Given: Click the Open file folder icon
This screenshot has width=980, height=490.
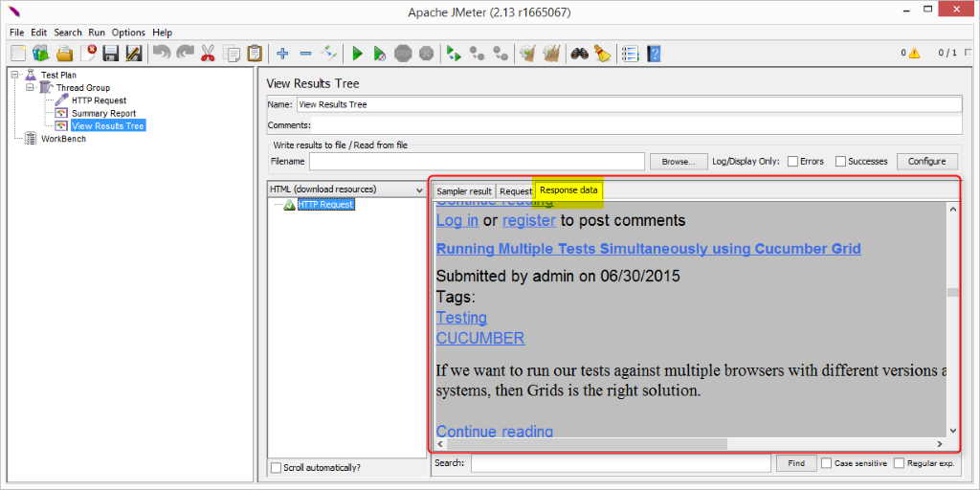Looking at the screenshot, I should (x=64, y=54).
